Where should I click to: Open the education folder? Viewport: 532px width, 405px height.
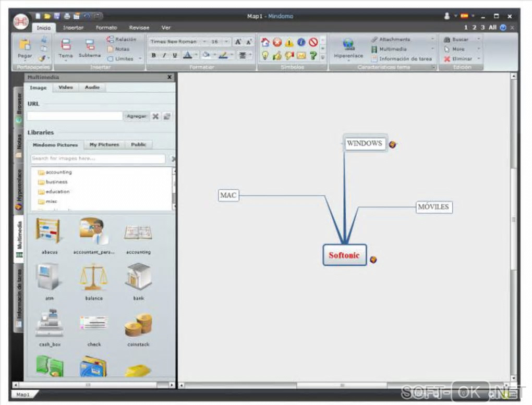[54, 192]
